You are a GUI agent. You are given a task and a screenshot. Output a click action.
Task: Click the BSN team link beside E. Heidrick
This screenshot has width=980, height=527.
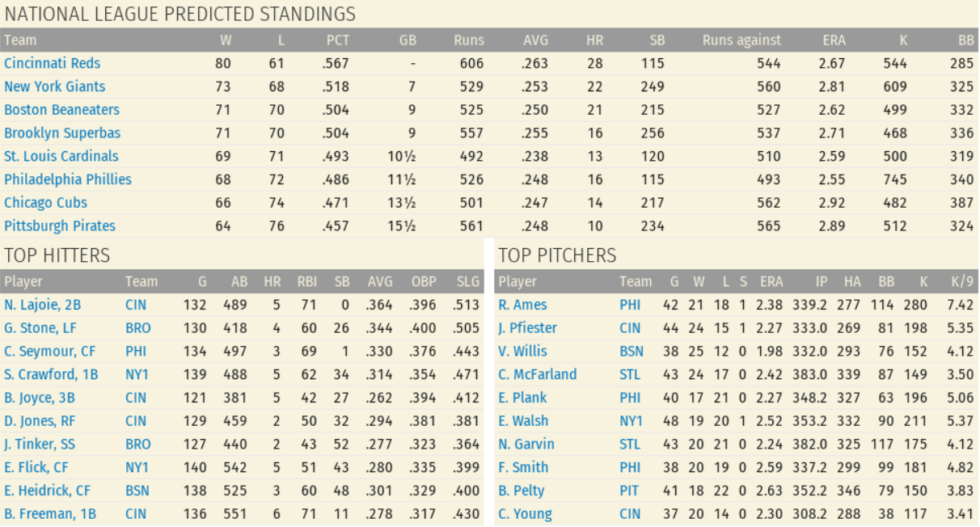137,491
